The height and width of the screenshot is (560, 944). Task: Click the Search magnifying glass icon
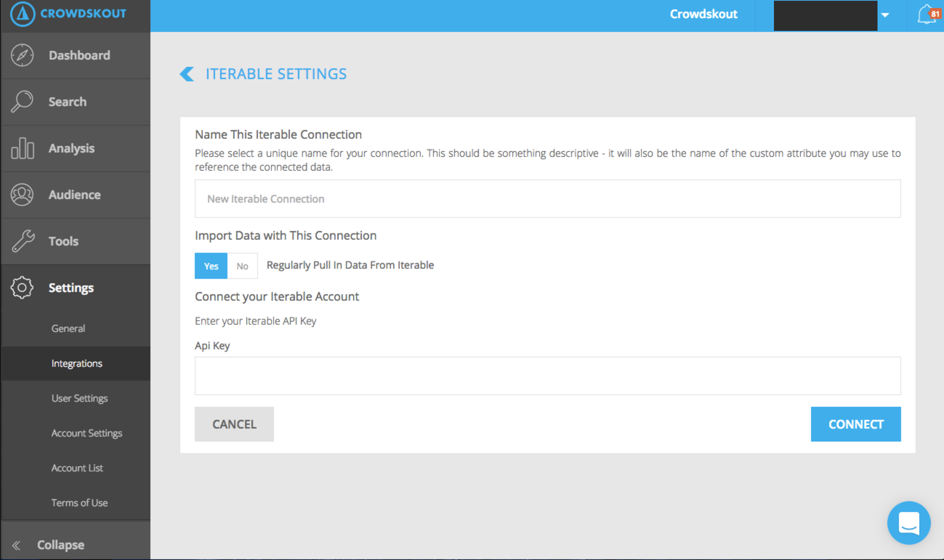pos(22,101)
